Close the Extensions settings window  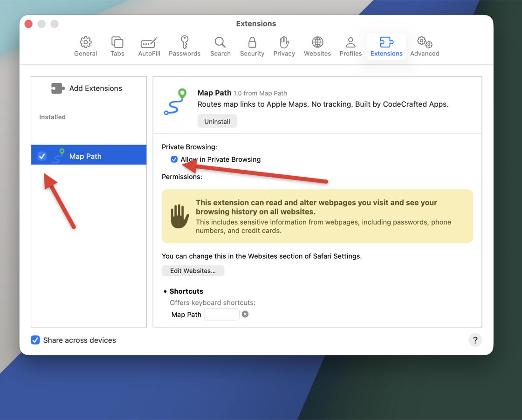(28, 24)
